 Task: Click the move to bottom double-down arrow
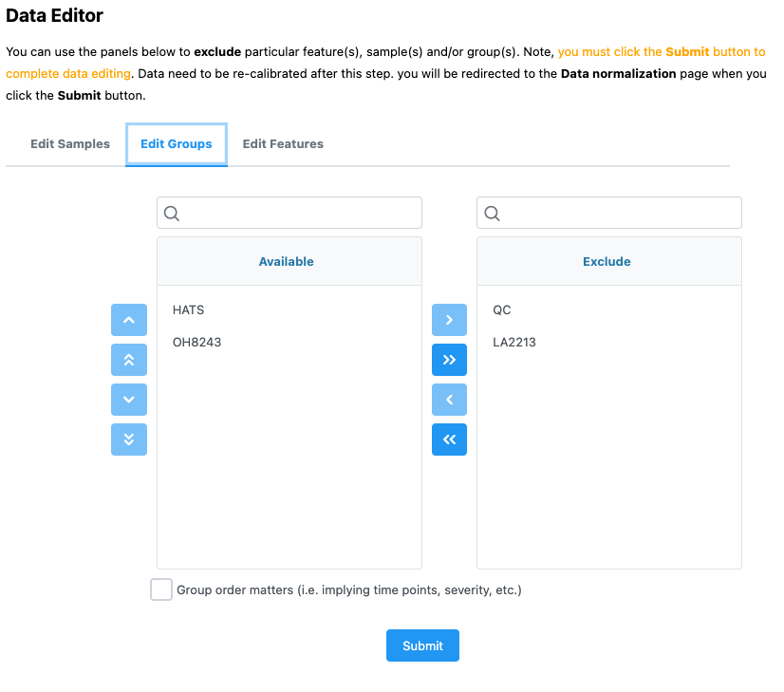pyautogui.click(x=129, y=440)
